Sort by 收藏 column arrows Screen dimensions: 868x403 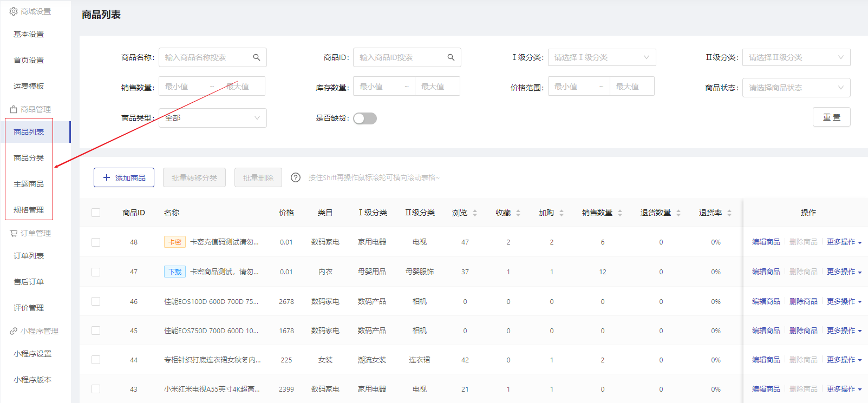[x=518, y=213]
